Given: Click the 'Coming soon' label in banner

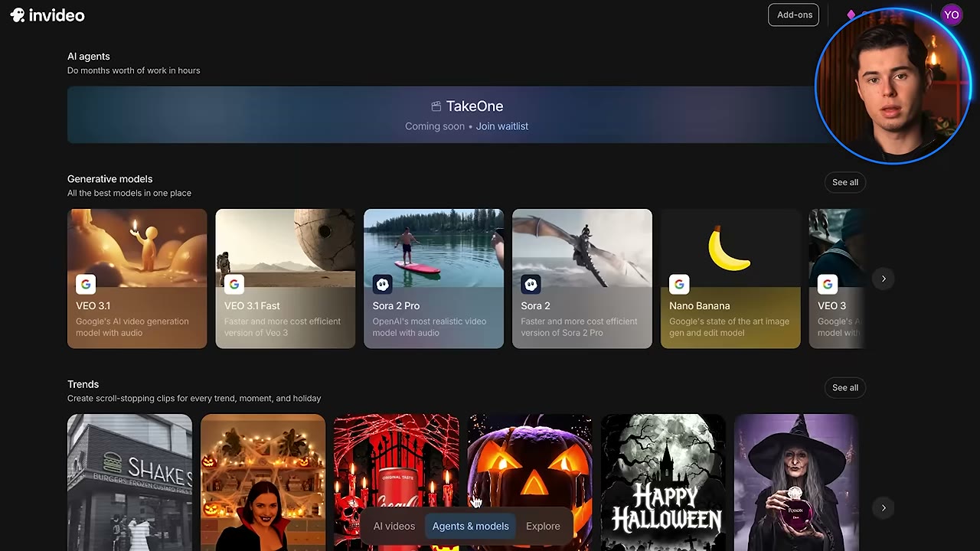Looking at the screenshot, I should [435, 126].
